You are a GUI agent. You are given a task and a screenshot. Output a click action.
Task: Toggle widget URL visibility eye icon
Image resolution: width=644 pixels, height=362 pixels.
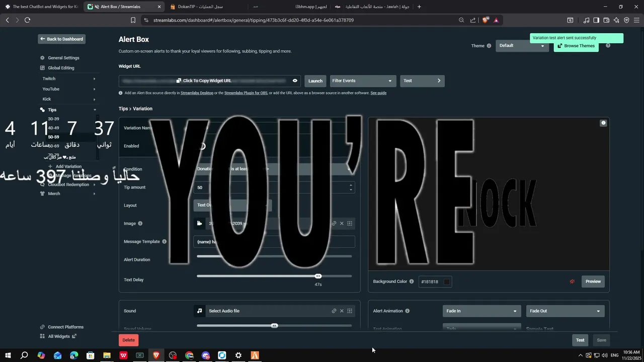tap(295, 80)
